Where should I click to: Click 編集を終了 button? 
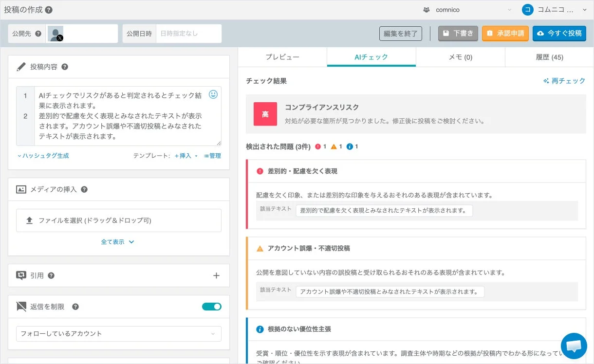tap(401, 34)
